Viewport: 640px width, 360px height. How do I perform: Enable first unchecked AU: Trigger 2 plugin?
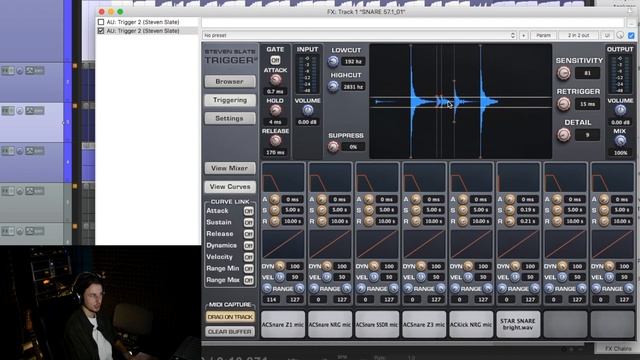(101, 22)
